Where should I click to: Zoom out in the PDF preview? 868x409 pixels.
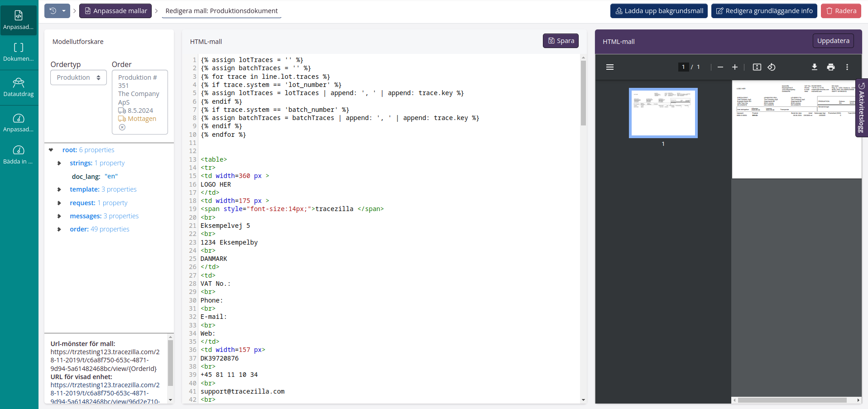pyautogui.click(x=720, y=67)
